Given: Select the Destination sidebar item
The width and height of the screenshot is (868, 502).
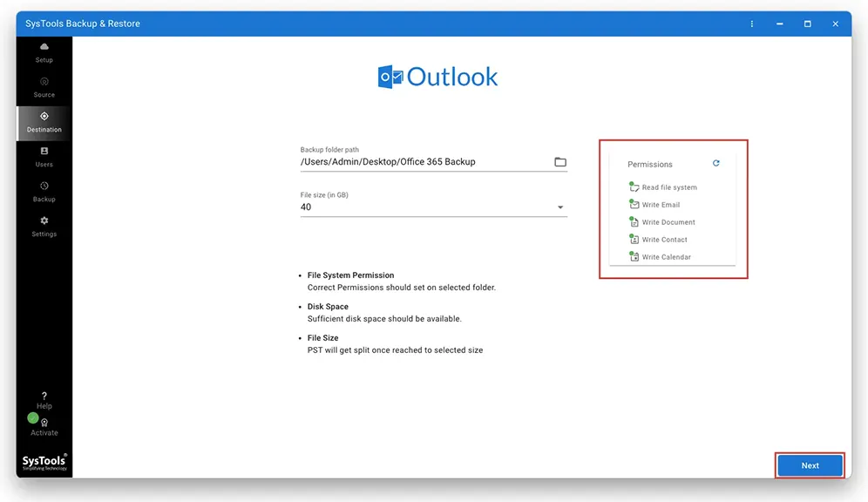Looking at the screenshot, I should 44,123.
